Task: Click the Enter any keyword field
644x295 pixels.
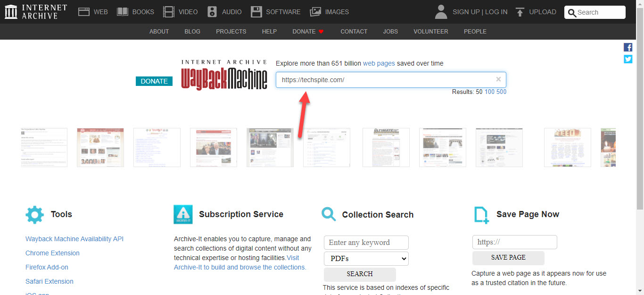Action: click(366, 243)
